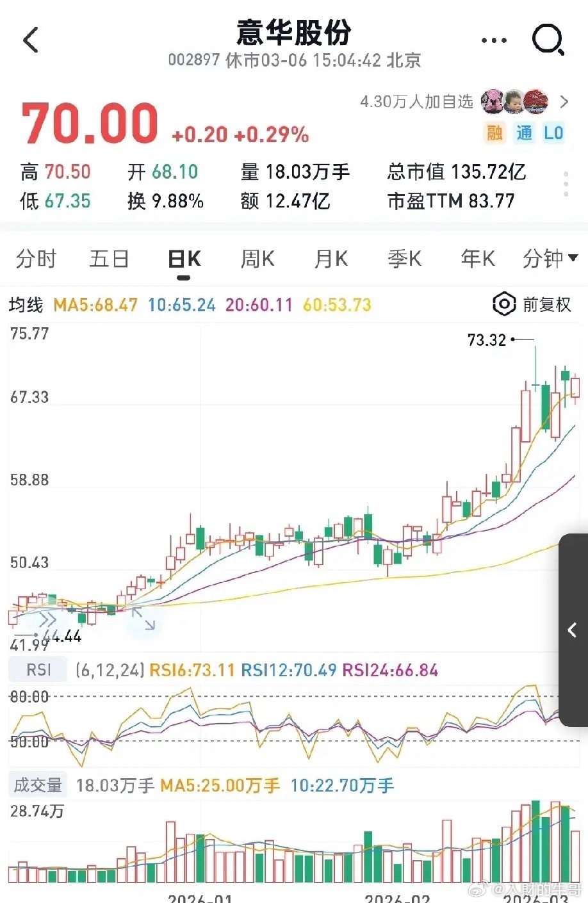Expand the vertical dots next to market cap
The image size is (588, 903).
pos(566,184)
